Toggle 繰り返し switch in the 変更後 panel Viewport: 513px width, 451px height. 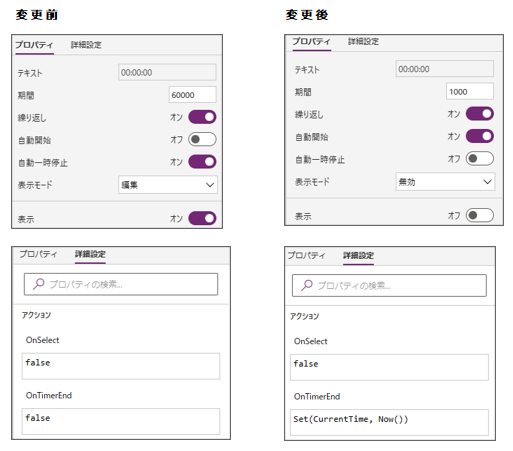point(480,114)
